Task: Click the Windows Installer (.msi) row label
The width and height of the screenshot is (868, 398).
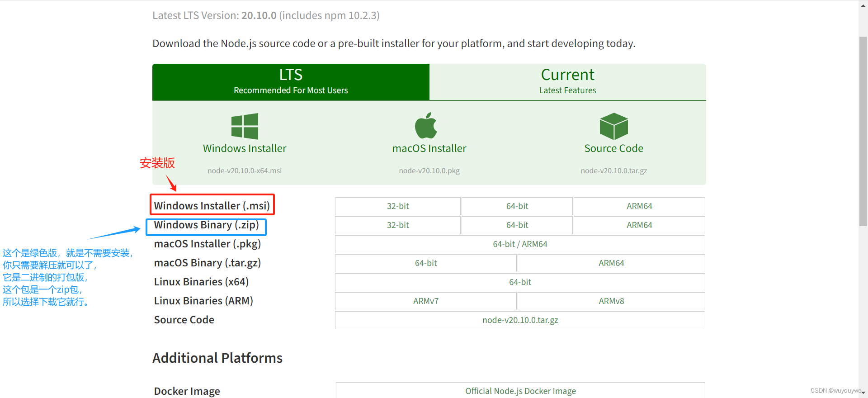Action: [x=212, y=206]
